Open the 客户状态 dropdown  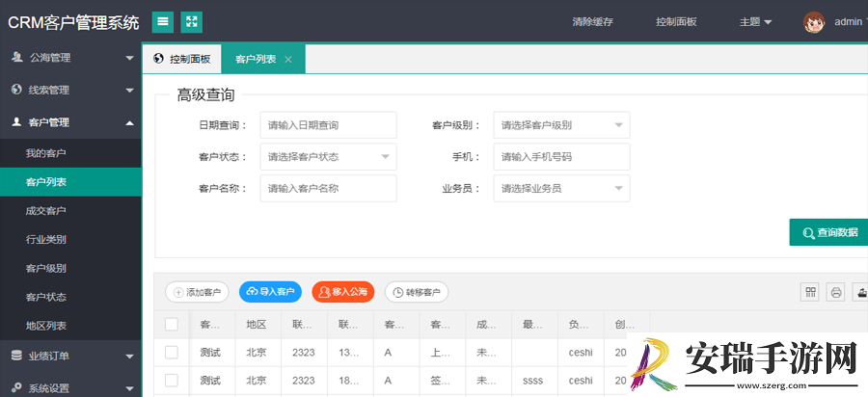tap(328, 156)
